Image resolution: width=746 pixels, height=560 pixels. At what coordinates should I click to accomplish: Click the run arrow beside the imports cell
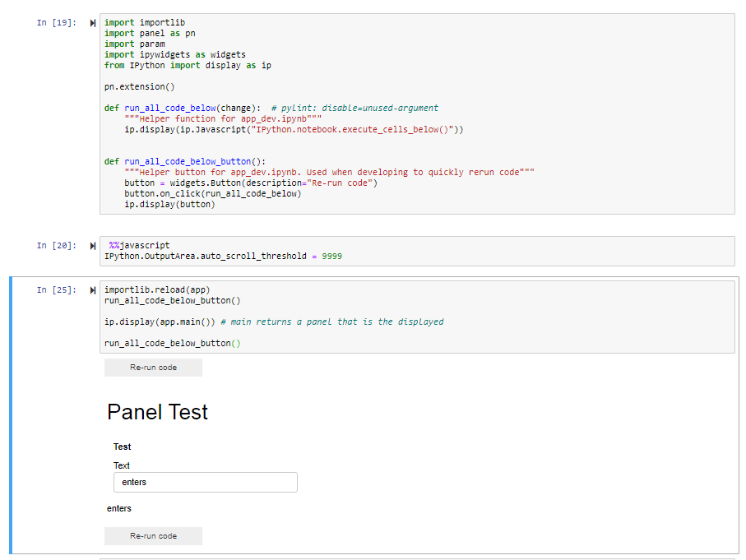(91, 23)
